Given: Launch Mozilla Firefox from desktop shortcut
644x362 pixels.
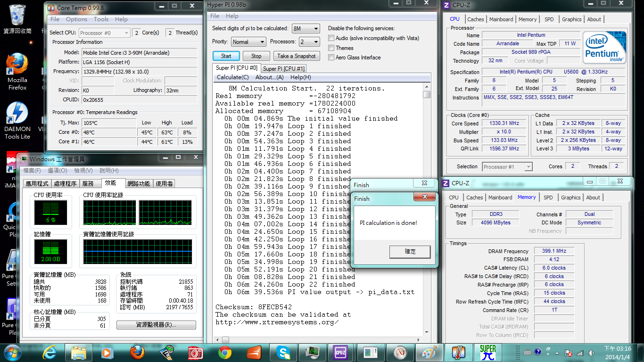Looking at the screenshot, I should 17,71.
